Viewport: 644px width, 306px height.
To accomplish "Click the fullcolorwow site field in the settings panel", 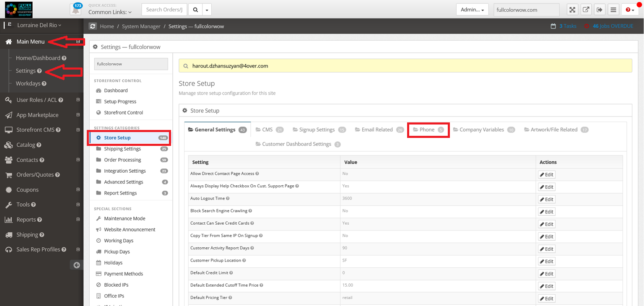I will [x=131, y=64].
